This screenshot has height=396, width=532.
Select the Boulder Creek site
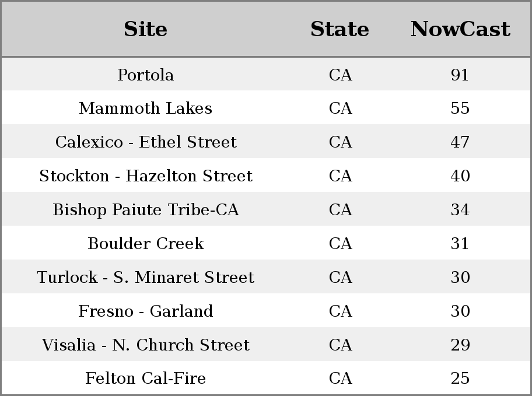click(146, 243)
